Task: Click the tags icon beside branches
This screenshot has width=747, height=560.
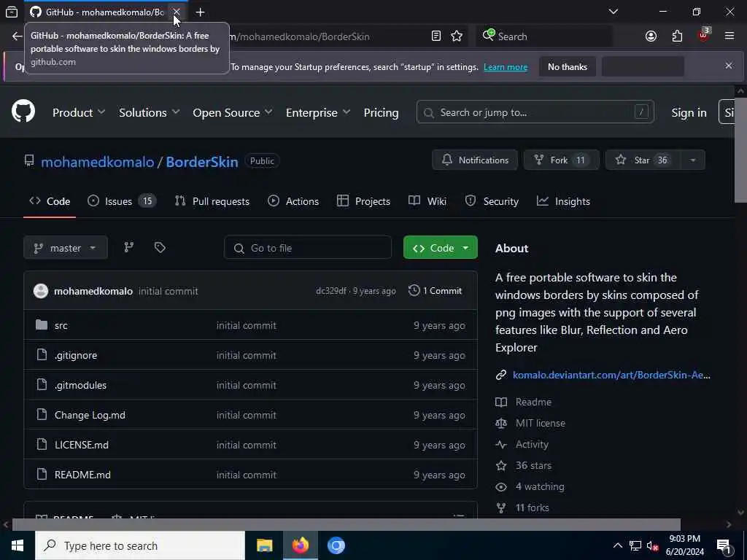Action: 160,247
